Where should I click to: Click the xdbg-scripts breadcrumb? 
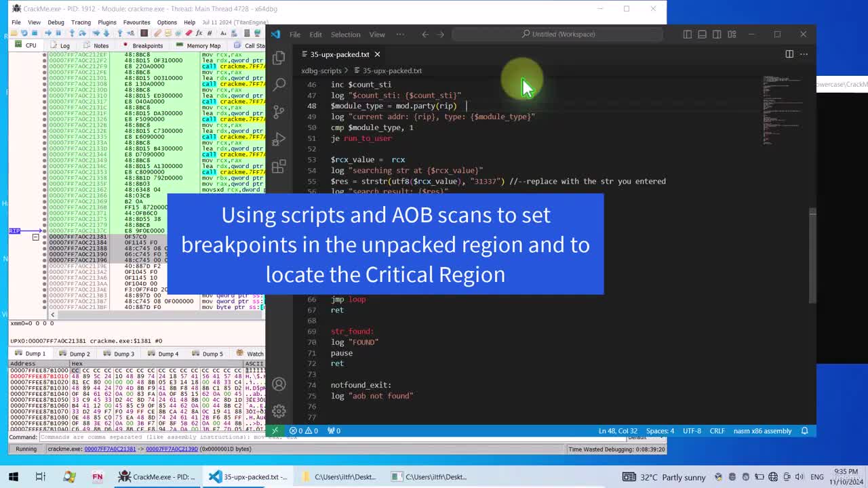click(321, 70)
